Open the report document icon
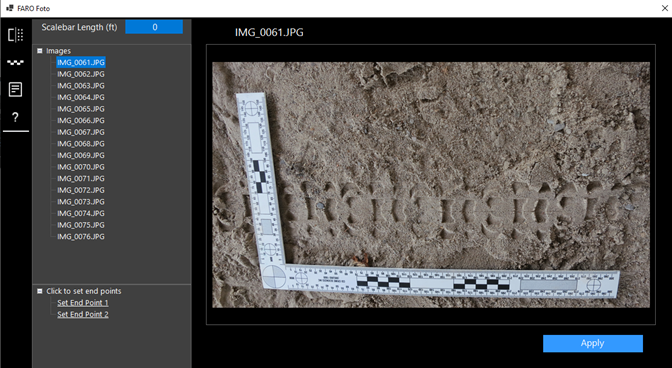The image size is (672, 368). tap(15, 90)
